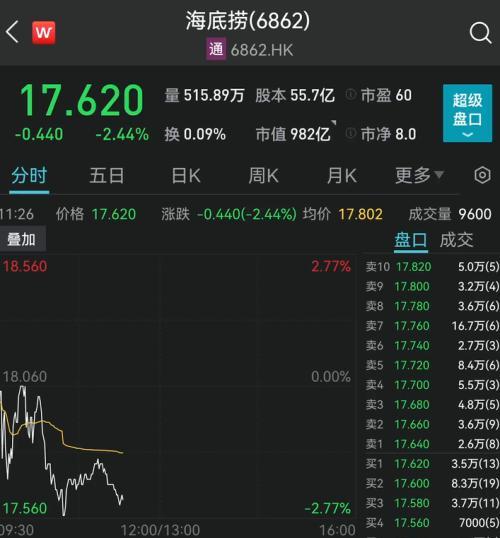Expand the 超级盘口 panel

coord(467,113)
